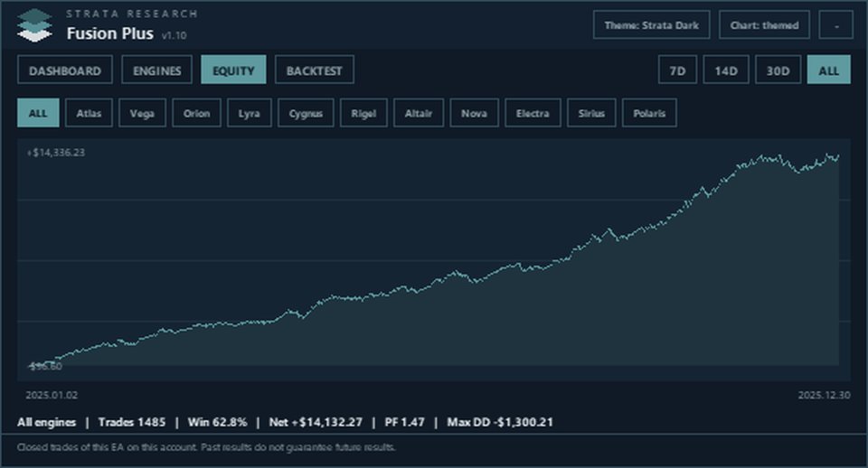This screenshot has width=868, height=468.
Task: Click the Strata Research layered logo icon
Action: coord(34,25)
